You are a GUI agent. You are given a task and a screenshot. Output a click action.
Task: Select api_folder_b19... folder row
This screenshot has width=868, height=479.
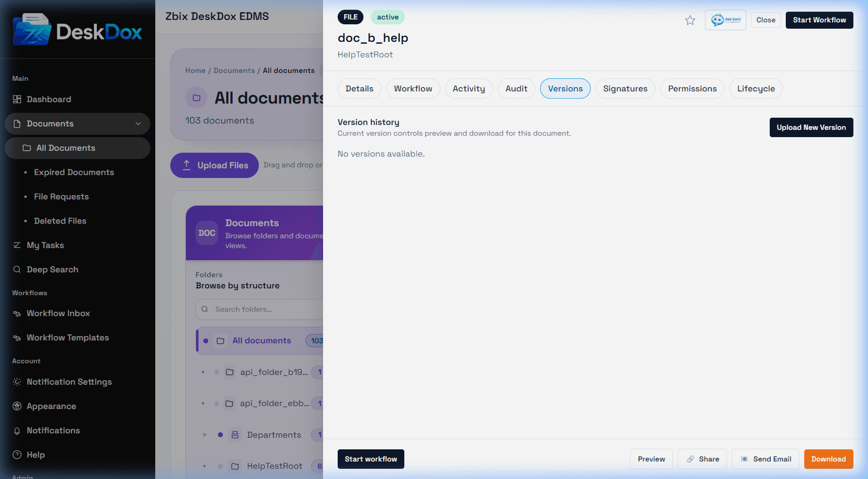[260, 372]
